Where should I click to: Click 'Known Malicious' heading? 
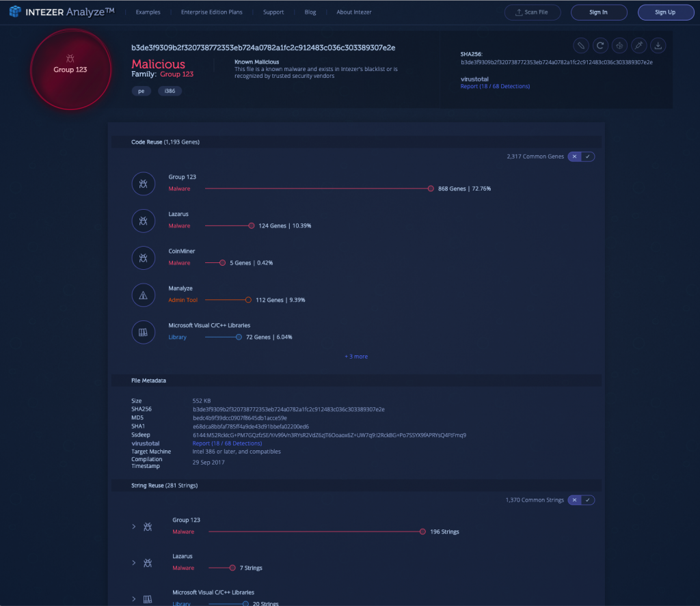click(257, 62)
